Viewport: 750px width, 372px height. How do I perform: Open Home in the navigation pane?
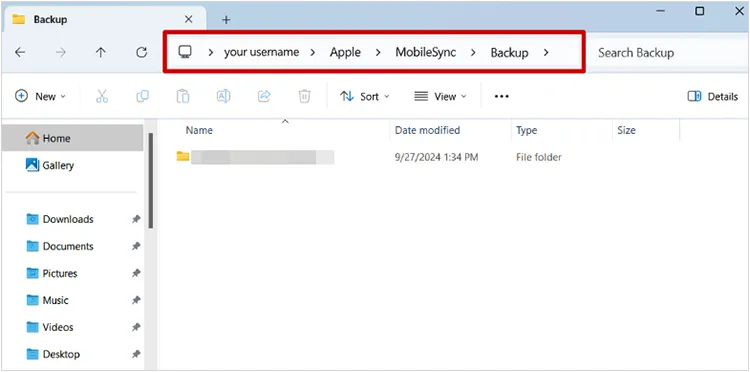coord(72,138)
